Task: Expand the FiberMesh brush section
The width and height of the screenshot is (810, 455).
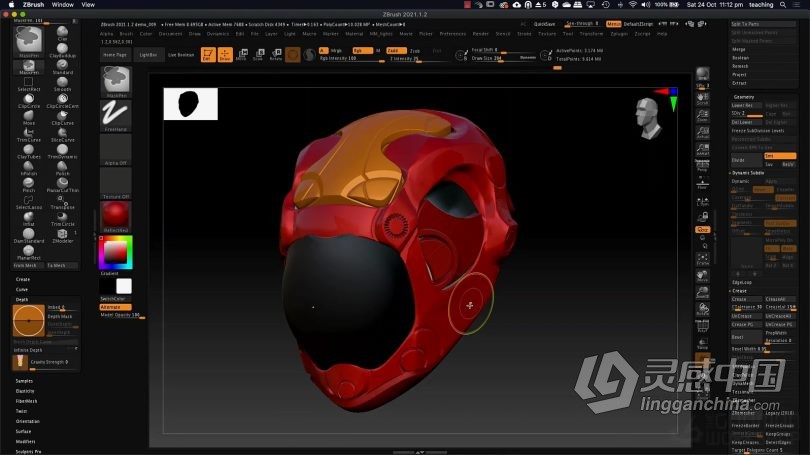Action: pos(26,401)
